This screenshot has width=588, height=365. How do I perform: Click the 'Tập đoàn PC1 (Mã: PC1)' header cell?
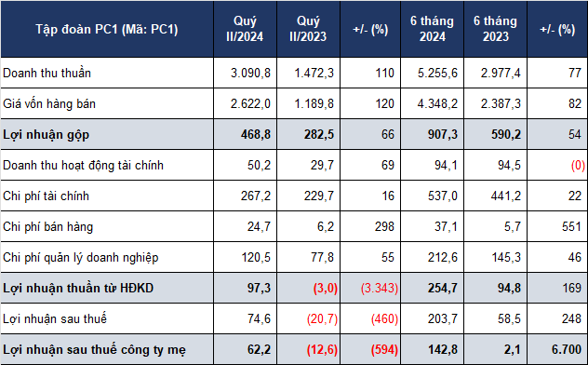click(107, 29)
